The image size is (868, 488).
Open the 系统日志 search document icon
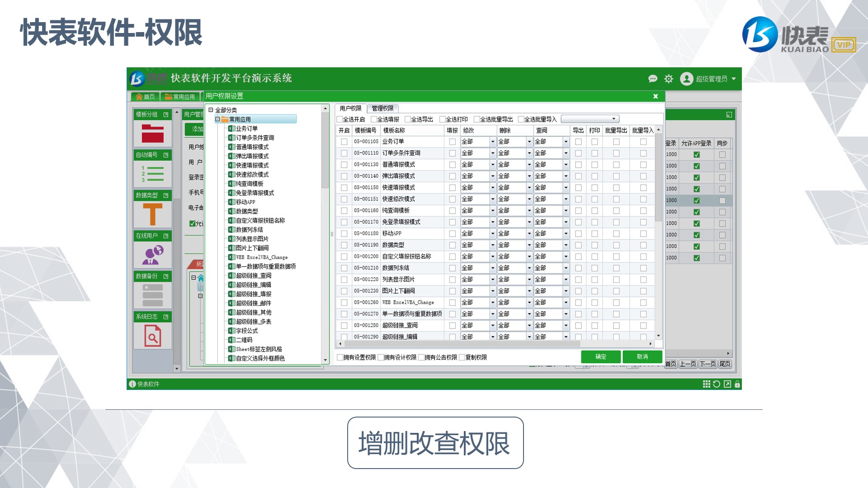[152, 336]
